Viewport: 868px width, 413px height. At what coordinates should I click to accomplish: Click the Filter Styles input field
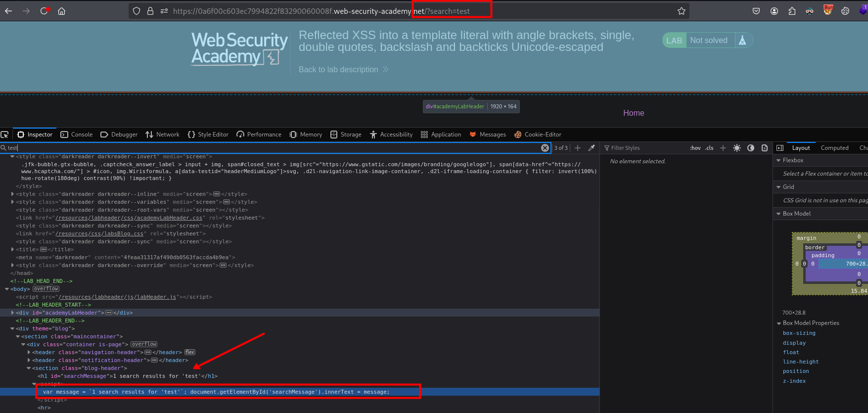[x=643, y=148]
